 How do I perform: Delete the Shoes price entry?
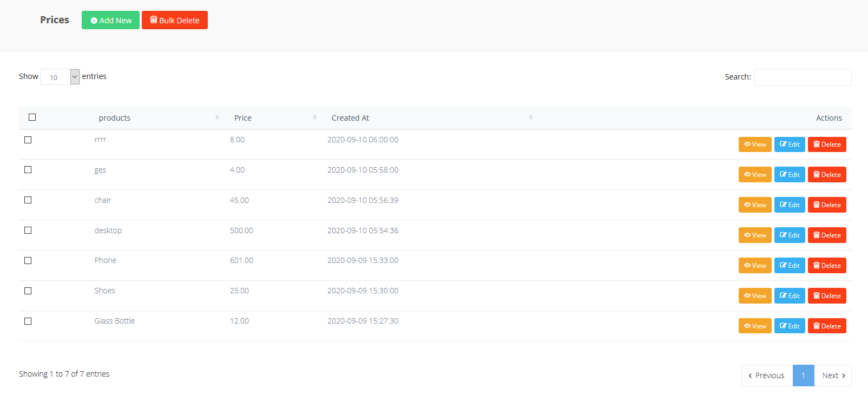pyautogui.click(x=827, y=296)
